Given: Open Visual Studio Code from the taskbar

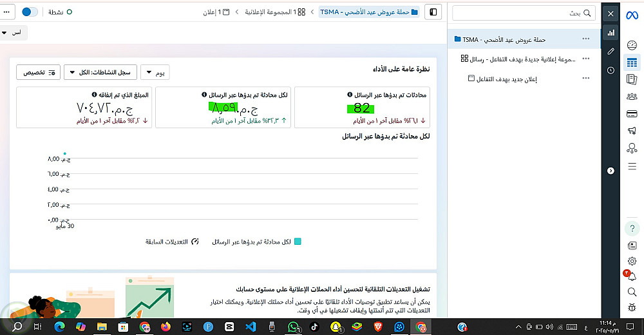Looking at the screenshot, I should click(x=251, y=327).
